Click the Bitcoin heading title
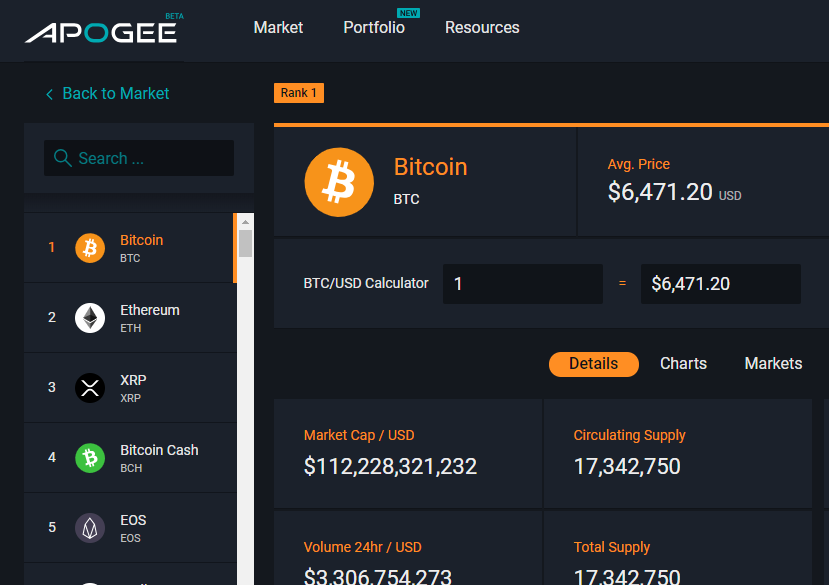The width and height of the screenshot is (829, 585). pos(430,167)
